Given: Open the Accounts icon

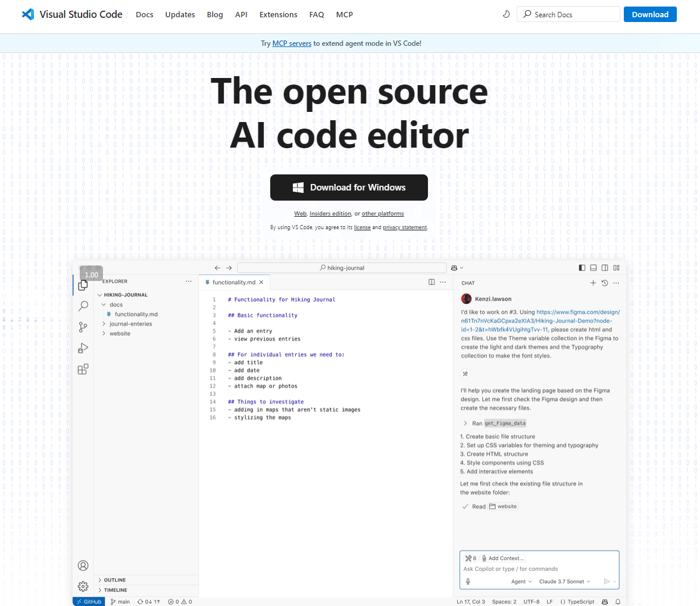Looking at the screenshot, I should pyautogui.click(x=83, y=566).
